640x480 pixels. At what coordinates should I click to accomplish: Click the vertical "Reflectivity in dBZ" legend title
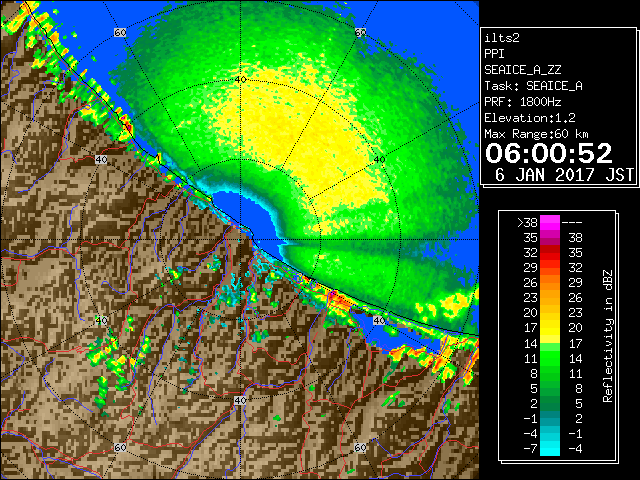coord(607,336)
